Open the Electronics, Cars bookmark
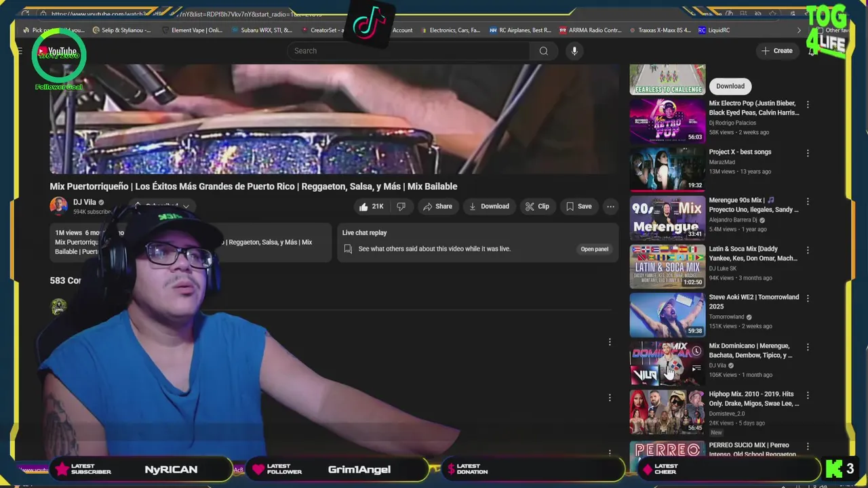 450,30
